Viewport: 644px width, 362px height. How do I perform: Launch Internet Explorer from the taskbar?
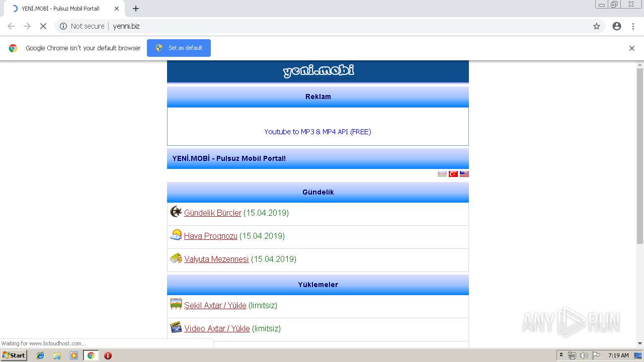40,355
